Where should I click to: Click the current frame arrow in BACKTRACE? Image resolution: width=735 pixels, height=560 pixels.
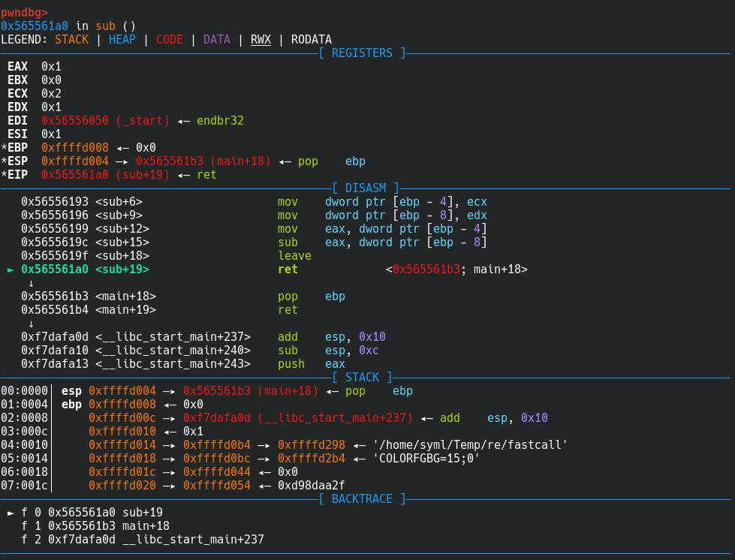11,513
